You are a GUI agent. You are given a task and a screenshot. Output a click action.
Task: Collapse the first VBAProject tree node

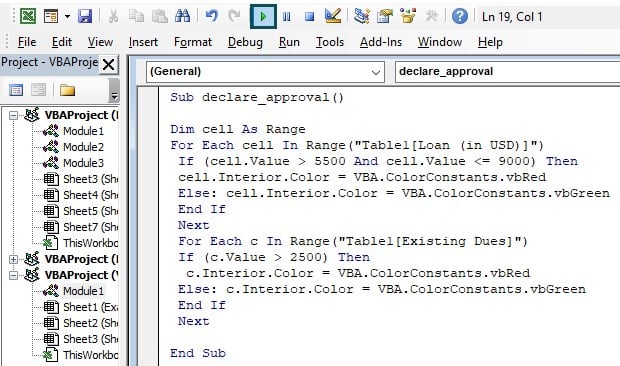[13, 115]
